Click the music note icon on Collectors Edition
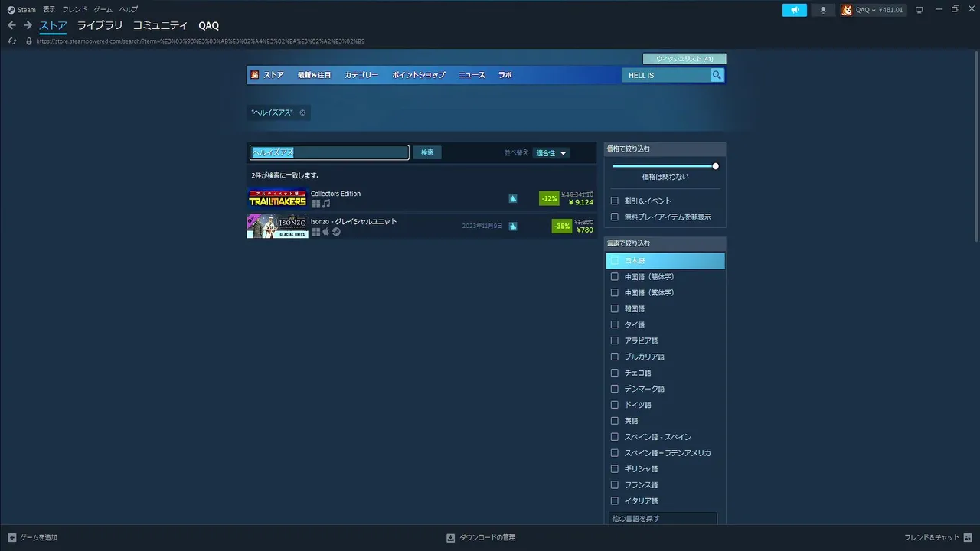The height and width of the screenshot is (551, 980). click(x=326, y=204)
